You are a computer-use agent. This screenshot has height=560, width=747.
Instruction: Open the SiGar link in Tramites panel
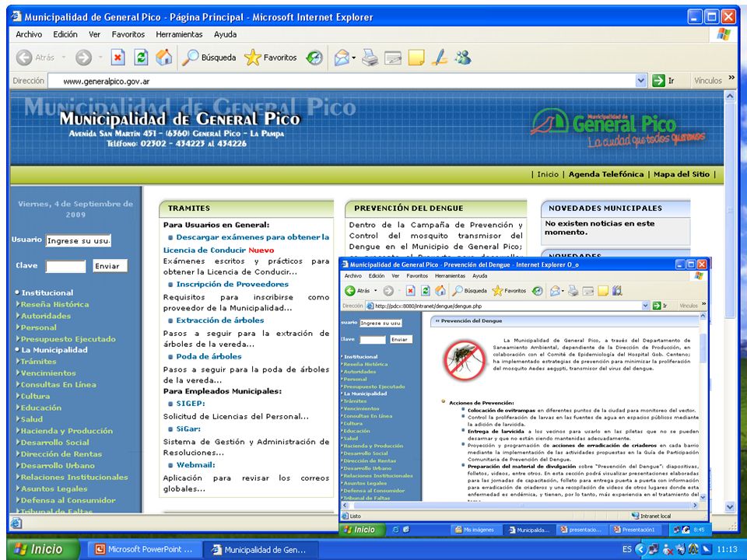tap(188, 429)
